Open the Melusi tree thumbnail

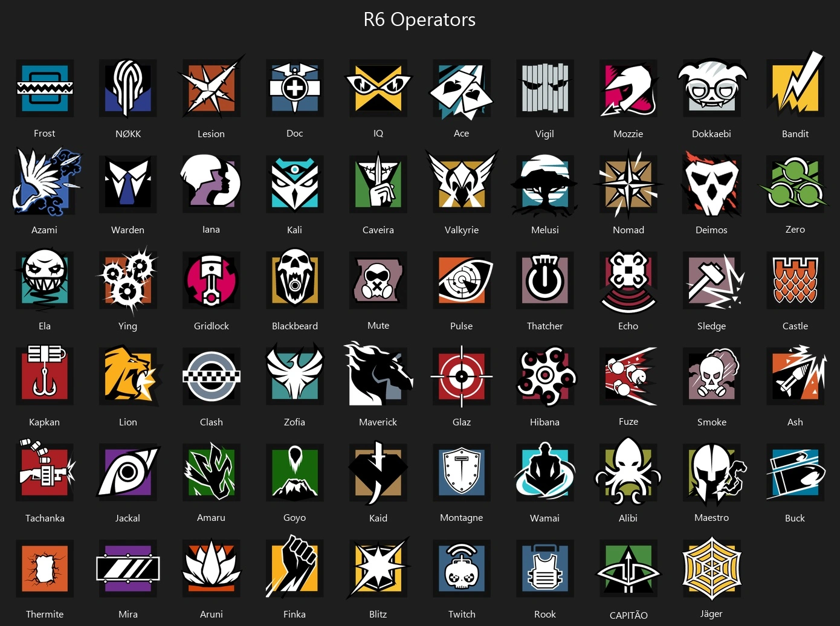[545, 185]
